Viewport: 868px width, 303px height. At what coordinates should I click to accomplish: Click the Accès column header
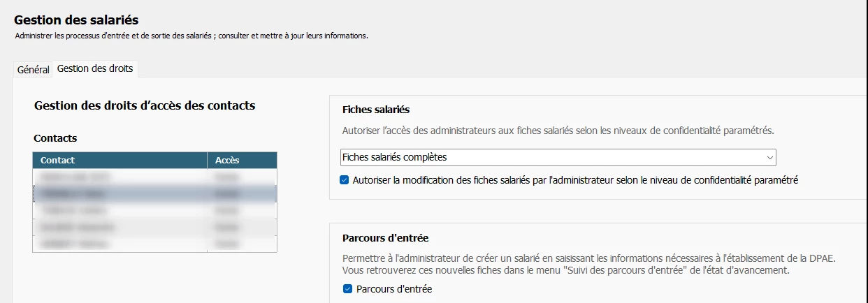click(x=242, y=160)
